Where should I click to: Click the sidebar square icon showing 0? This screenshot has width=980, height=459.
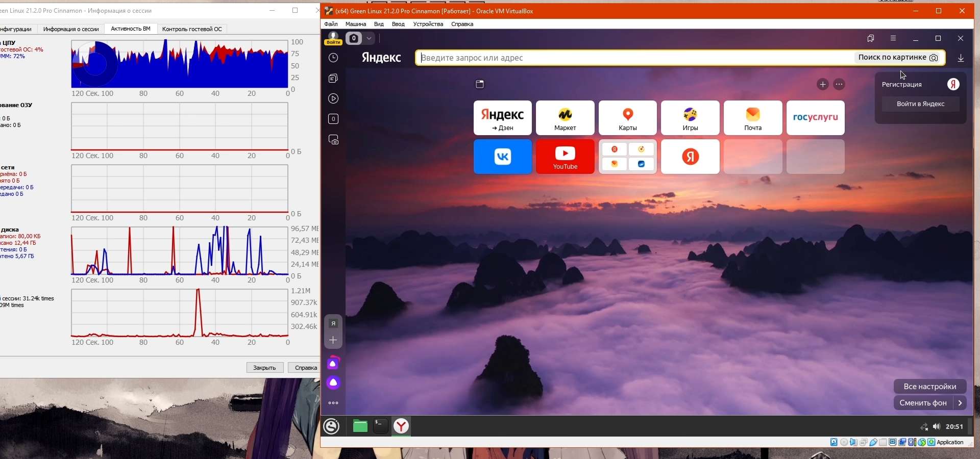tap(333, 119)
